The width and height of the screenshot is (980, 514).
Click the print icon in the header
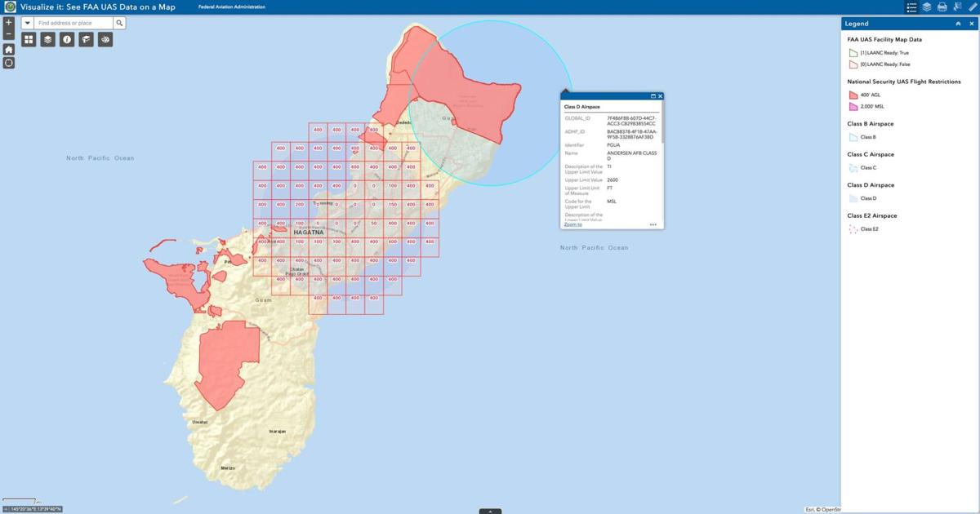[942, 7]
